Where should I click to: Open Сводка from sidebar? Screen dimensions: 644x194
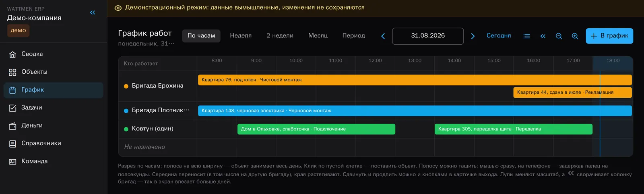pos(54,54)
